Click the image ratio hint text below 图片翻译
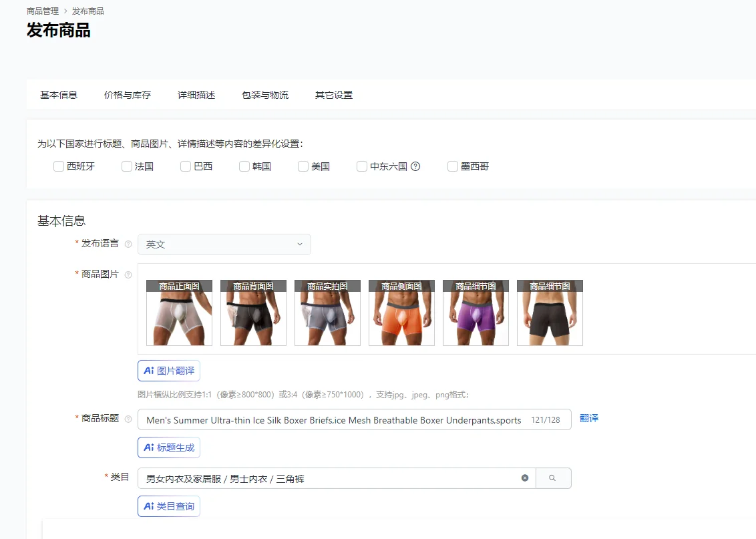756x539 pixels. [x=303, y=395]
